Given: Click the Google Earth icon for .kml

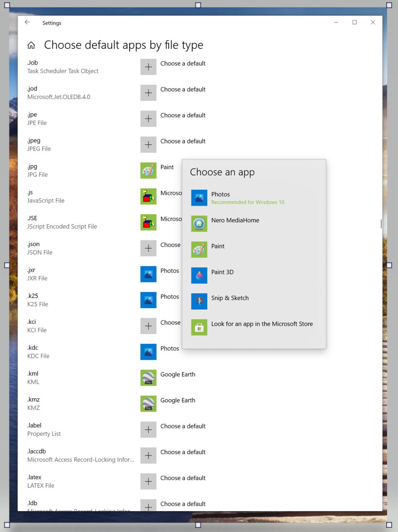Looking at the screenshot, I should coord(148,378).
